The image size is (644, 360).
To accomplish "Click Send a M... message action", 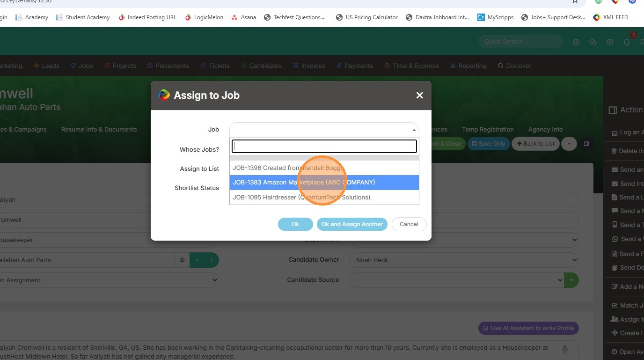I will tap(628, 211).
